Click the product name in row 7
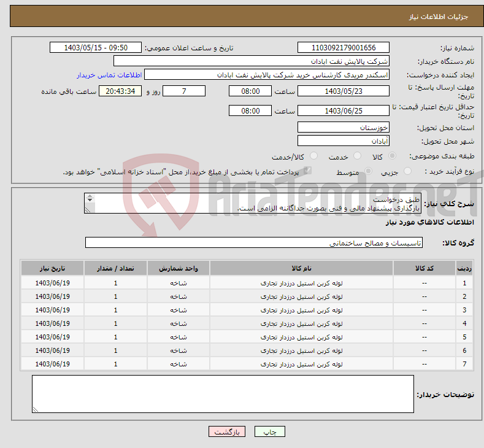 301,365
